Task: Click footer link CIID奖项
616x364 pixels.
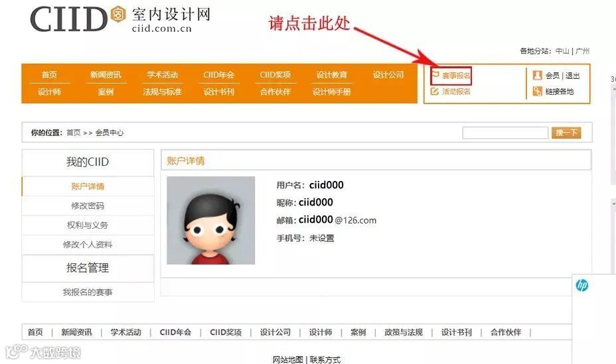Action: (x=226, y=332)
